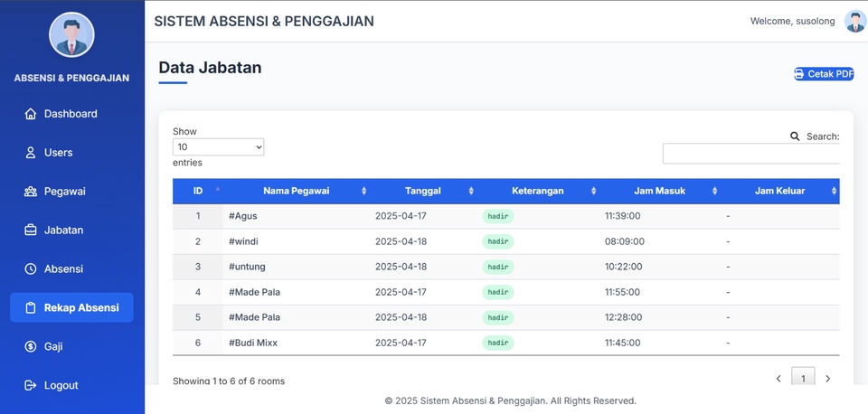Sort by Jam Masuk column header
The image size is (868, 414).
click(659, 191)
